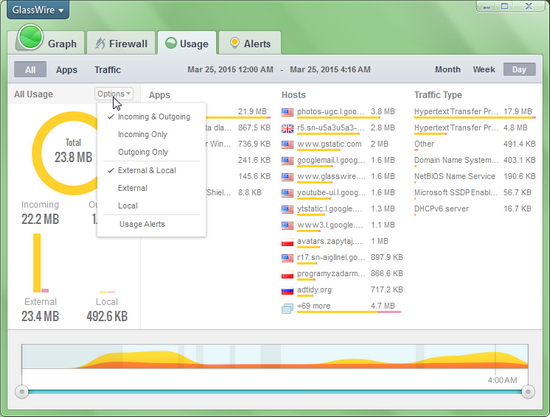Click the flag next to www.gstatic.com
Image resolution: width=550 pixels, height=417 pixels.
[287, 145]
